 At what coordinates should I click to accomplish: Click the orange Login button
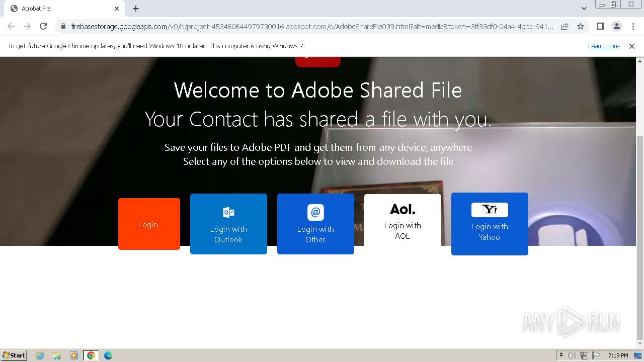(x=149, y=224)
